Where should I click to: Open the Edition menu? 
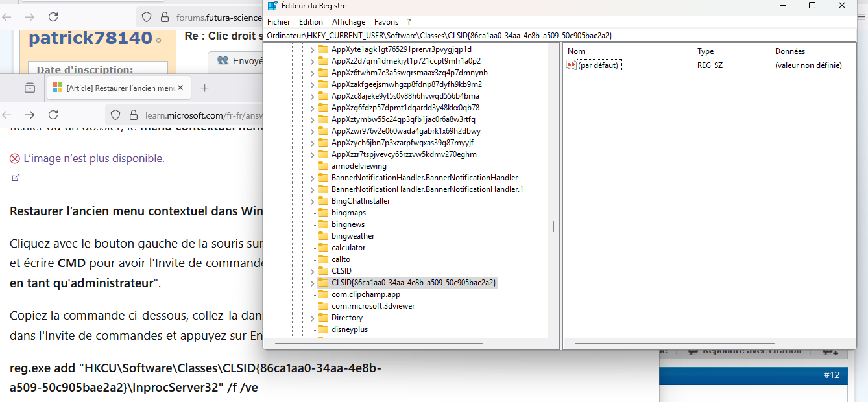point(311,22)
